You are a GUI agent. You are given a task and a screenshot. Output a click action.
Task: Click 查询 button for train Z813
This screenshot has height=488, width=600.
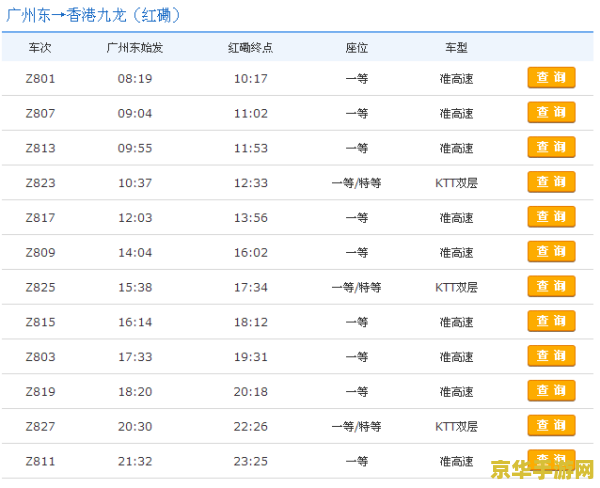[x=551, y=147]
